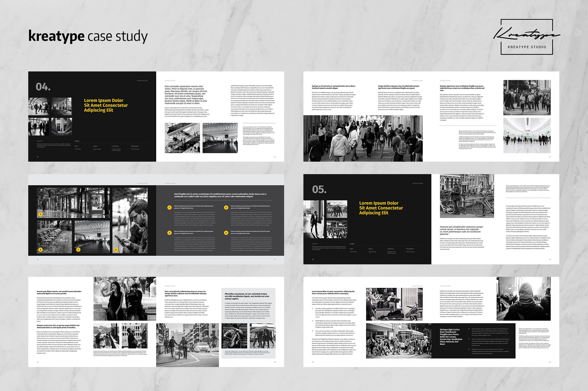Screen dimensions: 588x391
Task: Click yellow number 2 bullet in text list
Action: (x=226, y=207)
